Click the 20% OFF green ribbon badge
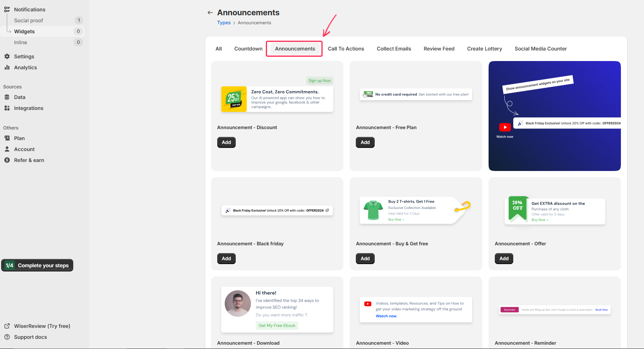644x349 pixels. [x=518, y=209]
